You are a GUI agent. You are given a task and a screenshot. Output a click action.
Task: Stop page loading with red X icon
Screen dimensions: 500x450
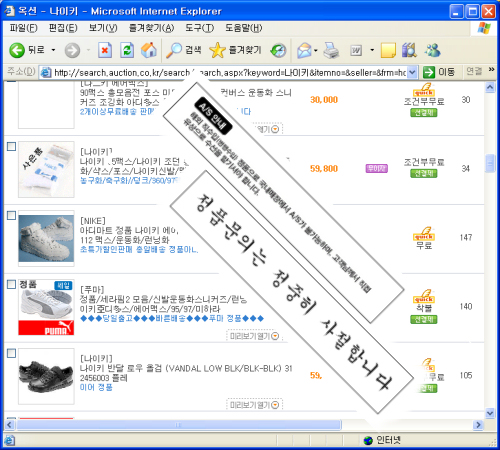point(105,50)
